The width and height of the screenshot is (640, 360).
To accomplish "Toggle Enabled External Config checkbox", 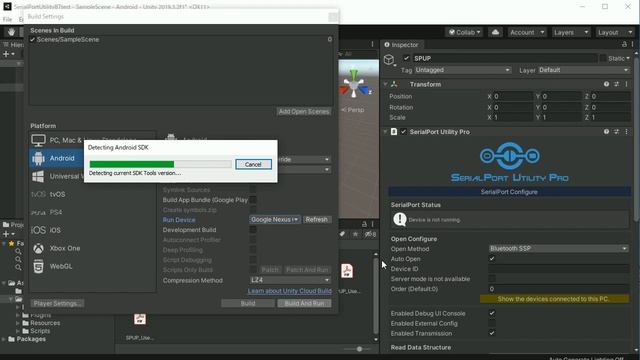I will tap(492, 323).
